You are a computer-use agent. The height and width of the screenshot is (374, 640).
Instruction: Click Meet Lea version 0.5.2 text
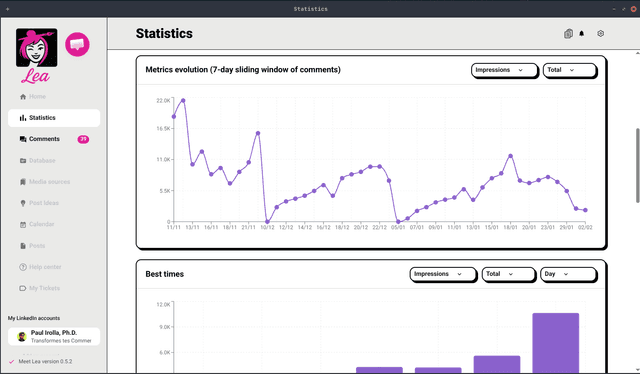point(45,361)
